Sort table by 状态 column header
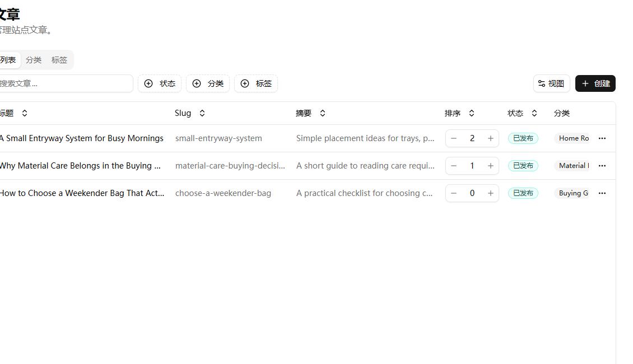 tap(523, 113)
